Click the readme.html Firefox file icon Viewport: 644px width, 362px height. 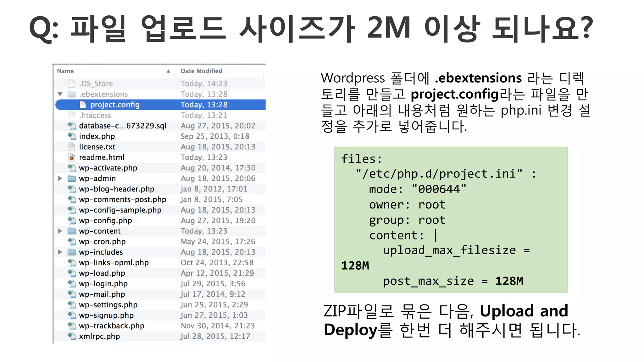point(72,157)
